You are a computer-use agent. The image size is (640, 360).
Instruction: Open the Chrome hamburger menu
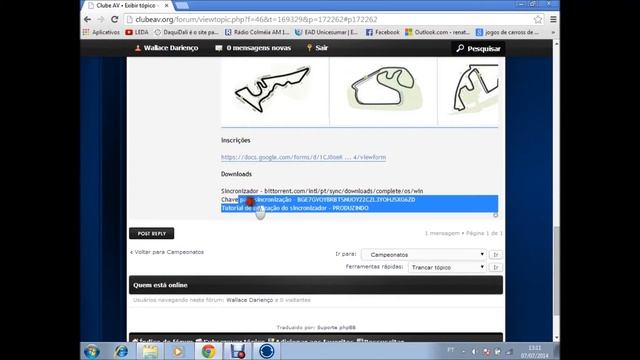tap(553, 19)
